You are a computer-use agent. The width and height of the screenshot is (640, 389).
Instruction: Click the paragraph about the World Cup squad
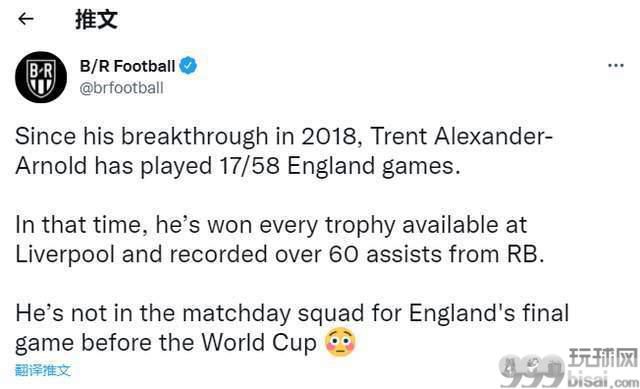point(292,329)
